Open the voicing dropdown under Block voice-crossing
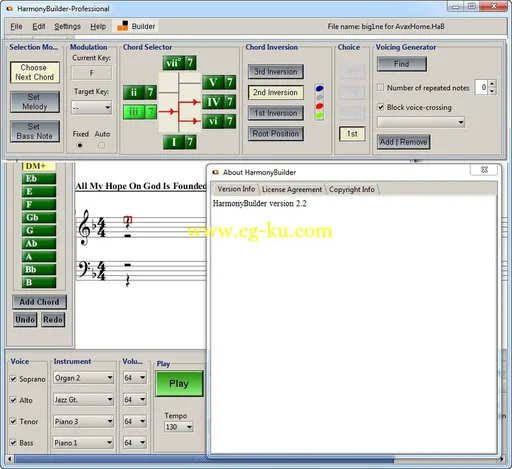512x469 pixels. pos(421,122)
